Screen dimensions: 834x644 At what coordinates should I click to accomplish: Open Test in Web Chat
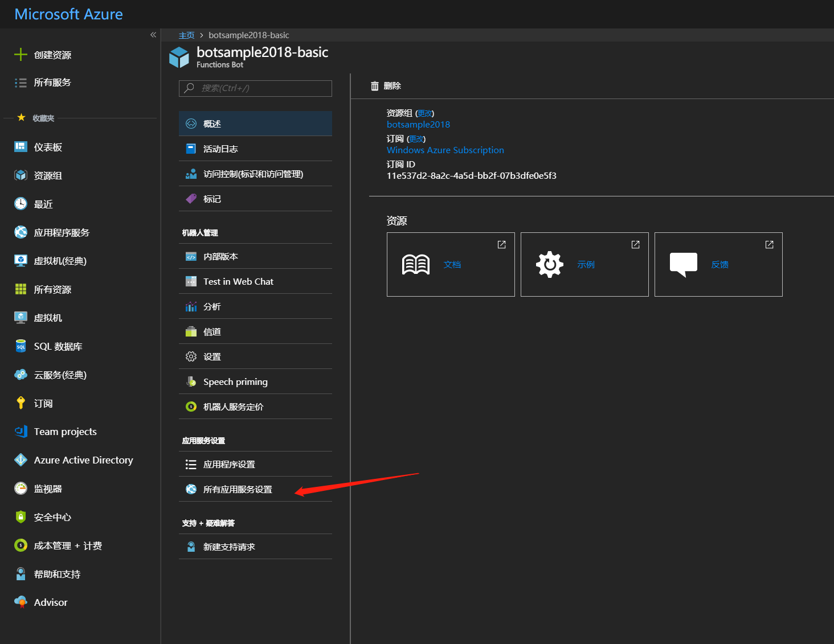coord(238,281)
